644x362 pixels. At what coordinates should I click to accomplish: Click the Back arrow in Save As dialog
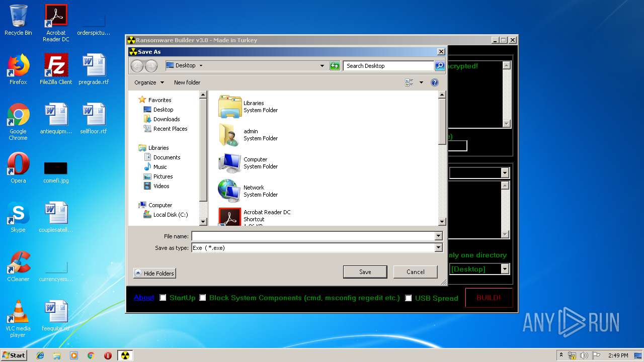137,66
